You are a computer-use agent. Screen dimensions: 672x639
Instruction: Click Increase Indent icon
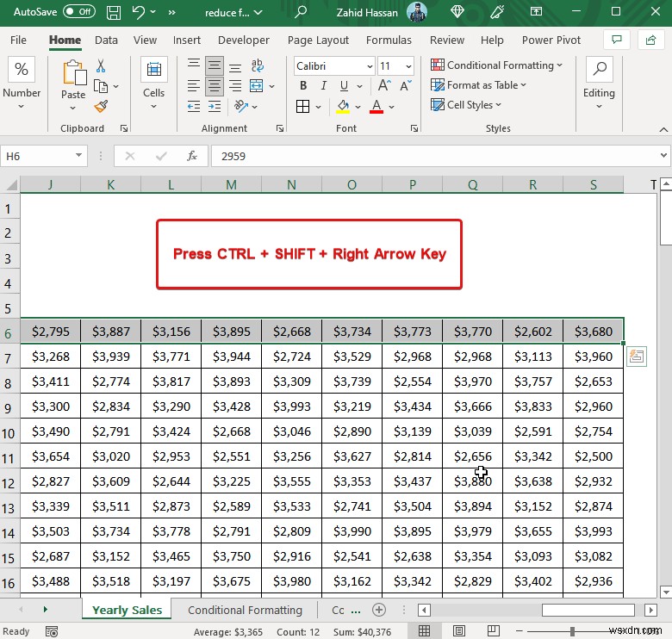[215, 106]
